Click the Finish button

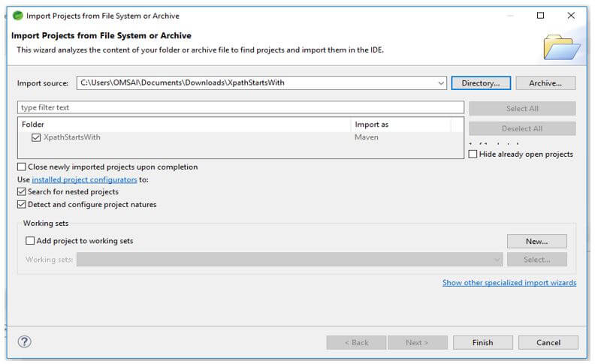pos(482,342)
